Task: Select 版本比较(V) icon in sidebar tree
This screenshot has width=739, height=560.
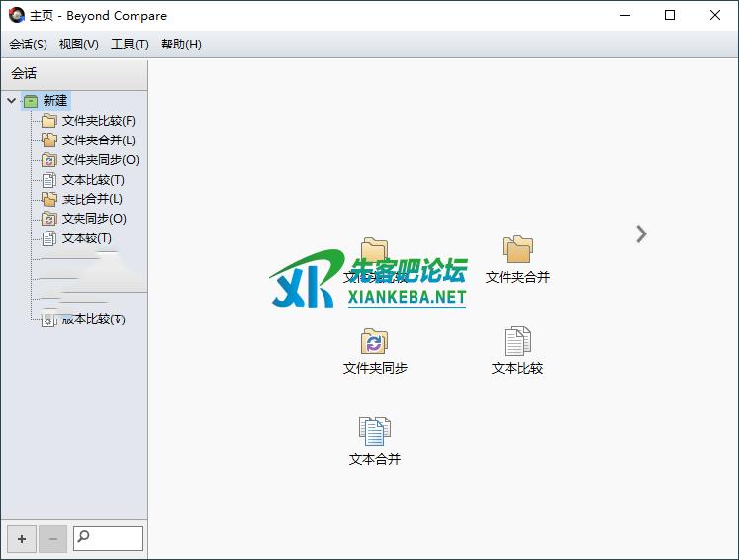Action: click(x=49, y=319)
